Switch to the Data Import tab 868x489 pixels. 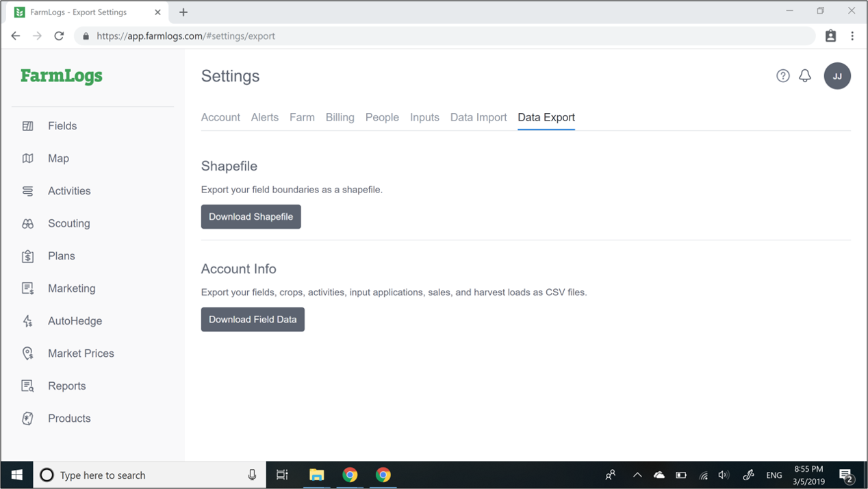[478, 117]
